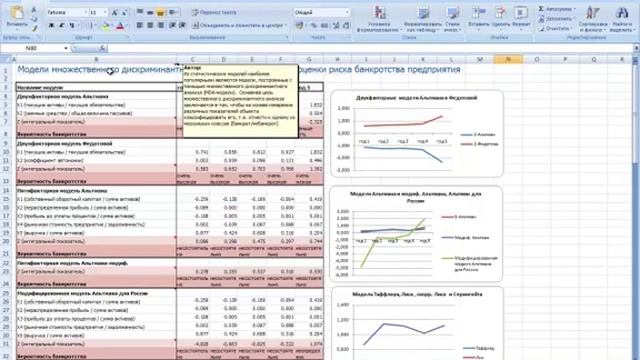
Task: Expand the Name Box dropdown arrow
Action: tap(66, 48)
